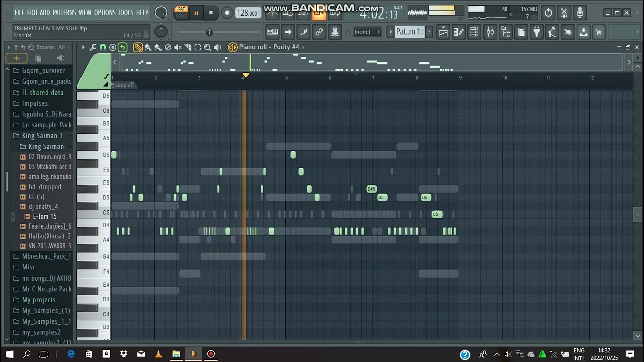This screenshot has width=644, height=362.
Task: Switch playback mode to SONG
Action: (x=181, y=16)
